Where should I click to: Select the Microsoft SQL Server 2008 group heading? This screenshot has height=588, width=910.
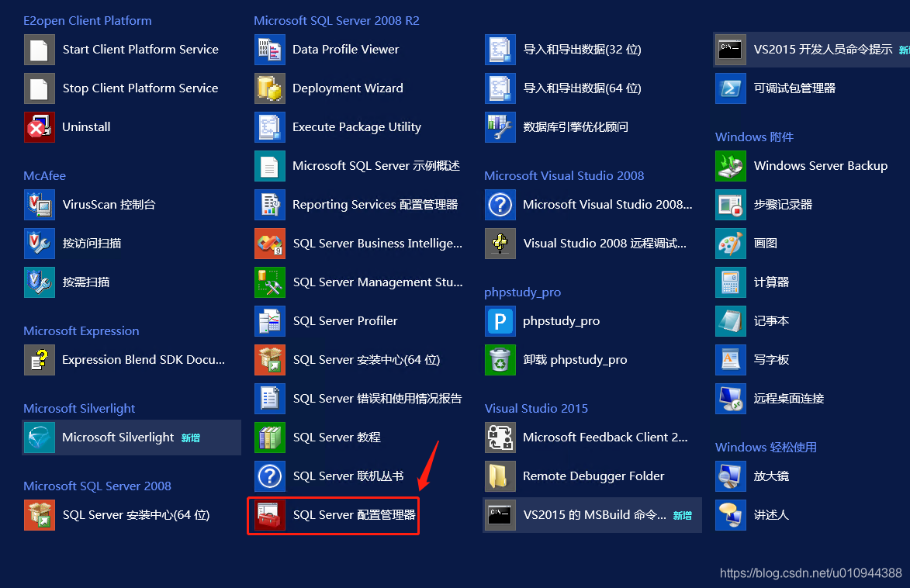click(x=98, y=486)
